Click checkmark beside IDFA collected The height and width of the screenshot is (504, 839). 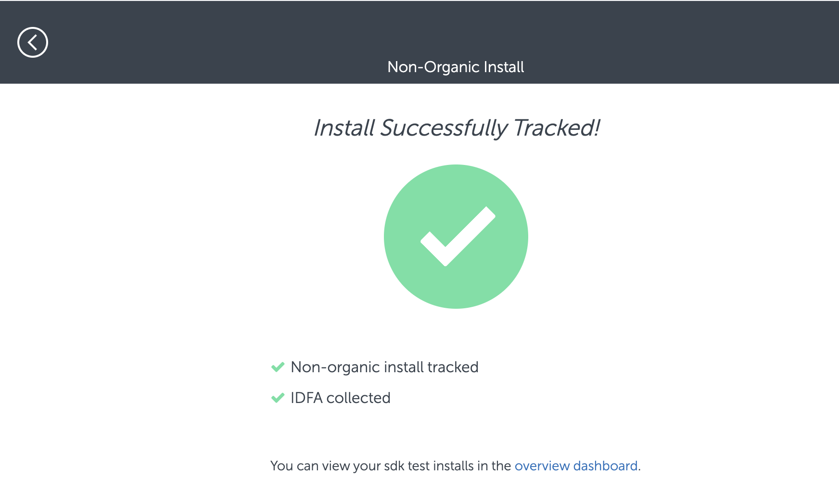point(278,398)
